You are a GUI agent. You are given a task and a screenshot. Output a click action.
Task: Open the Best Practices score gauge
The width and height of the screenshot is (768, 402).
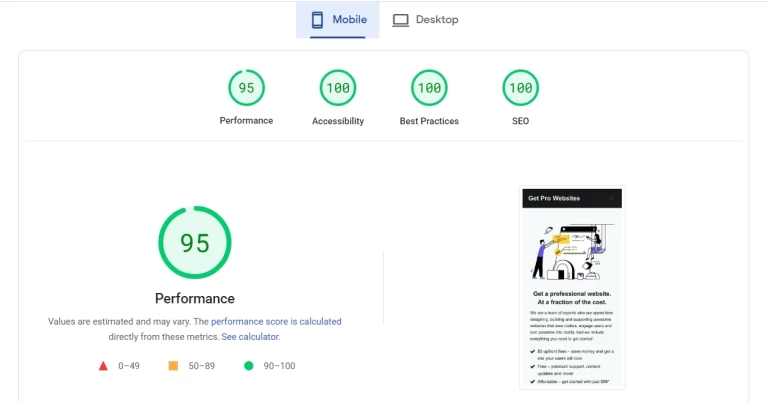pos(429,88)
